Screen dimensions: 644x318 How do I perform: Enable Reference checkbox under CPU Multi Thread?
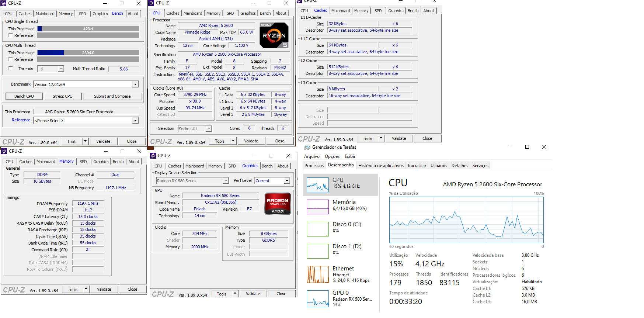click(11, 59)
